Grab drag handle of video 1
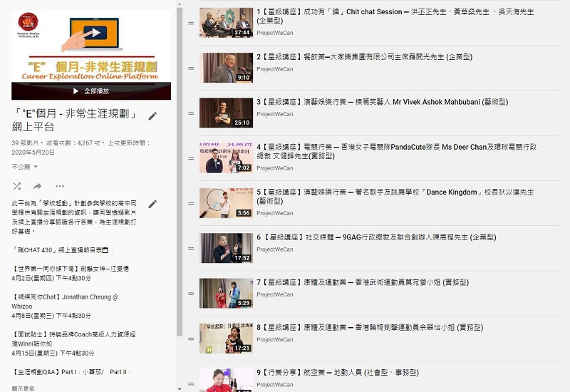 tap(191, 24)
